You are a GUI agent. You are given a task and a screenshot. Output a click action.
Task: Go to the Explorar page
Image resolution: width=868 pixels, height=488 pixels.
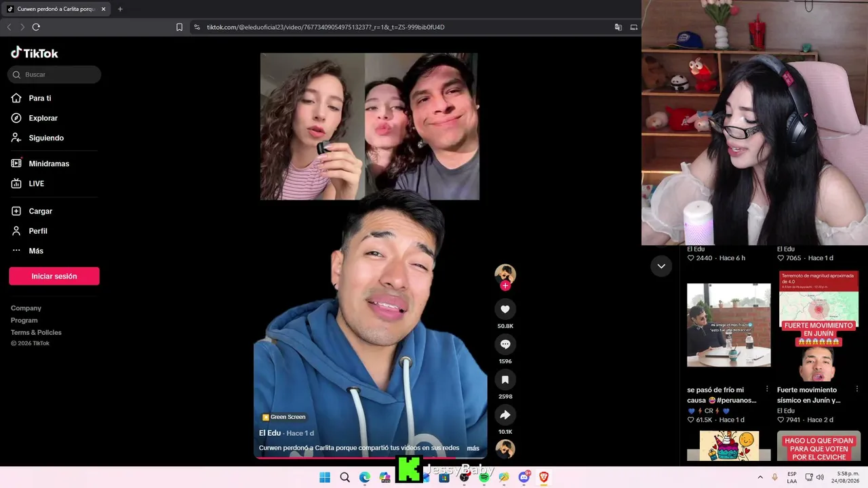35,118
